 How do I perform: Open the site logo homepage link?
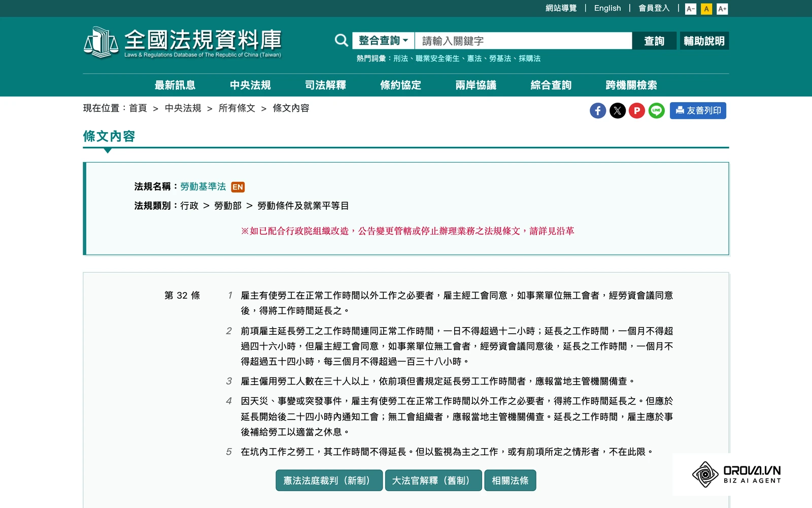182,43
